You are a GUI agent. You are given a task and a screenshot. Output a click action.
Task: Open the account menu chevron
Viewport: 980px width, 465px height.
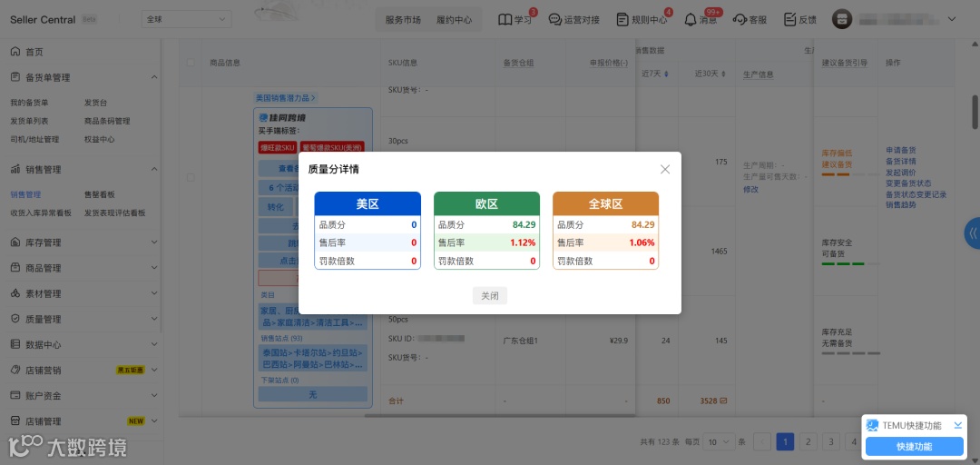pos(952,19)
